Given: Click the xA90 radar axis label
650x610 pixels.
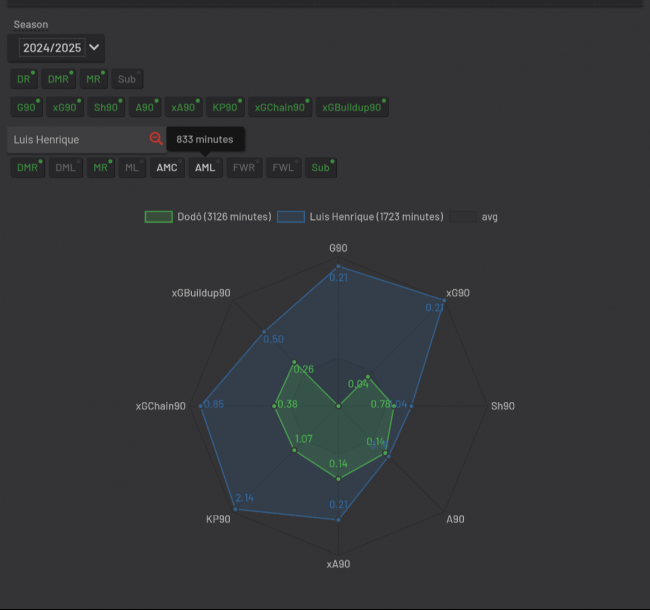Looking at the screenshot, I should click(x=338, y=564).
